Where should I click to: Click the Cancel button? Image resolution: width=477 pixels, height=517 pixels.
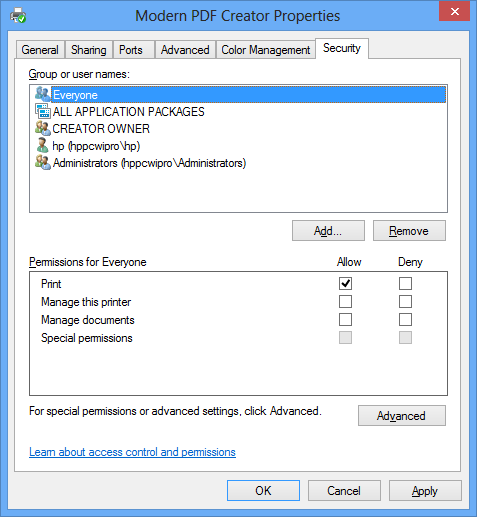point(344,491)
